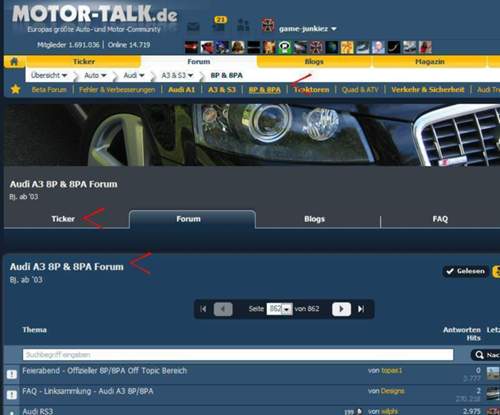
Task: Open the green P online-user avatar
Action: [284, 47]
